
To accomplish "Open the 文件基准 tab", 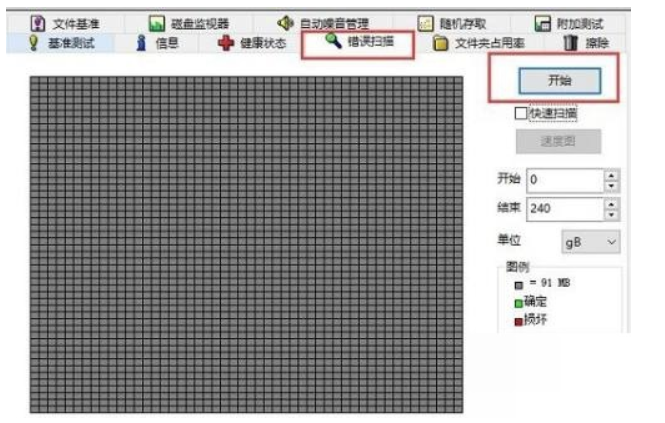I will click(65, 23).
